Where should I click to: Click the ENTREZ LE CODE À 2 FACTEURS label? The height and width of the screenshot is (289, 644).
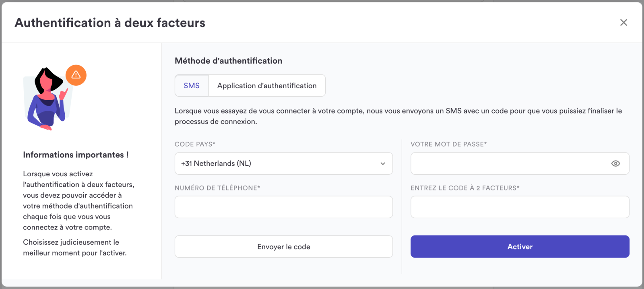click(x=465, y=188)
